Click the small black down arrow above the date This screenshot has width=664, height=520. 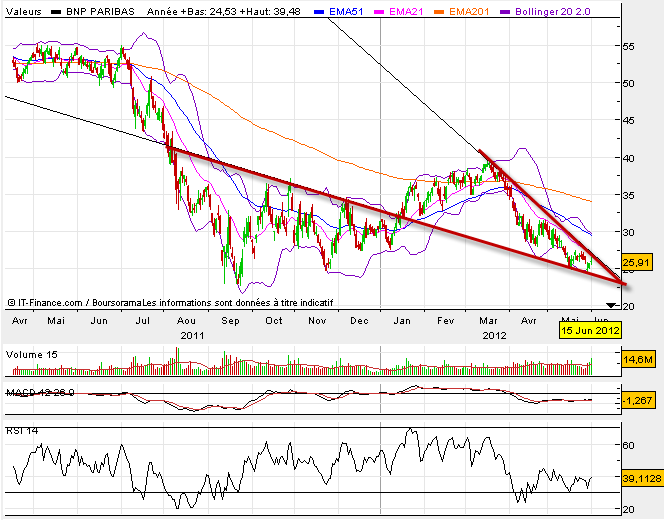[611, 304]
